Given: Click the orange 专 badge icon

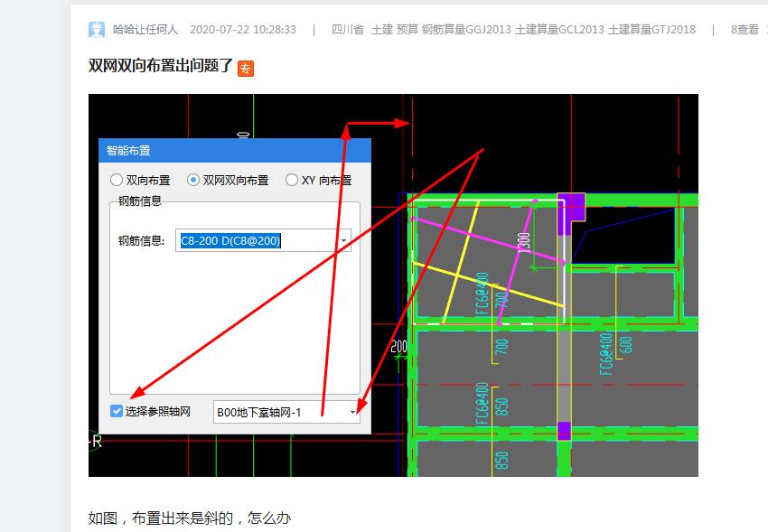Looking at the screenshot, I should pyautogui.click(x=246, y=69).
